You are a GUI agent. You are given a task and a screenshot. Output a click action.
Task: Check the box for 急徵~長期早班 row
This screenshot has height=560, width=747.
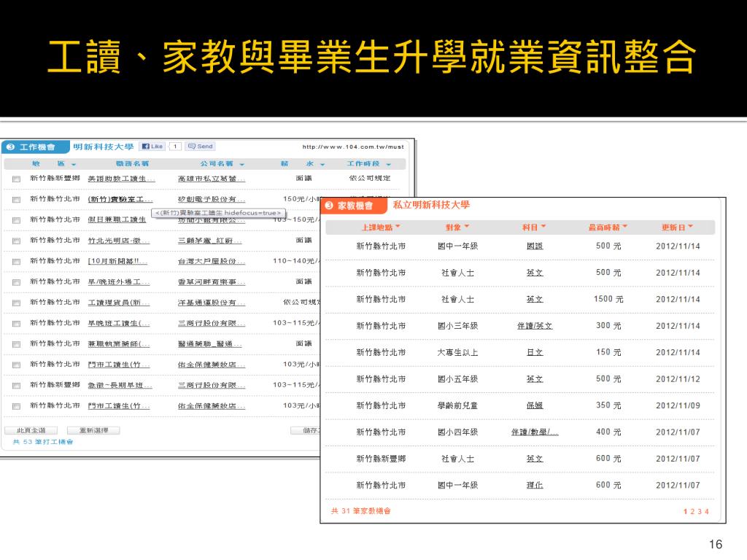(16, 386)
